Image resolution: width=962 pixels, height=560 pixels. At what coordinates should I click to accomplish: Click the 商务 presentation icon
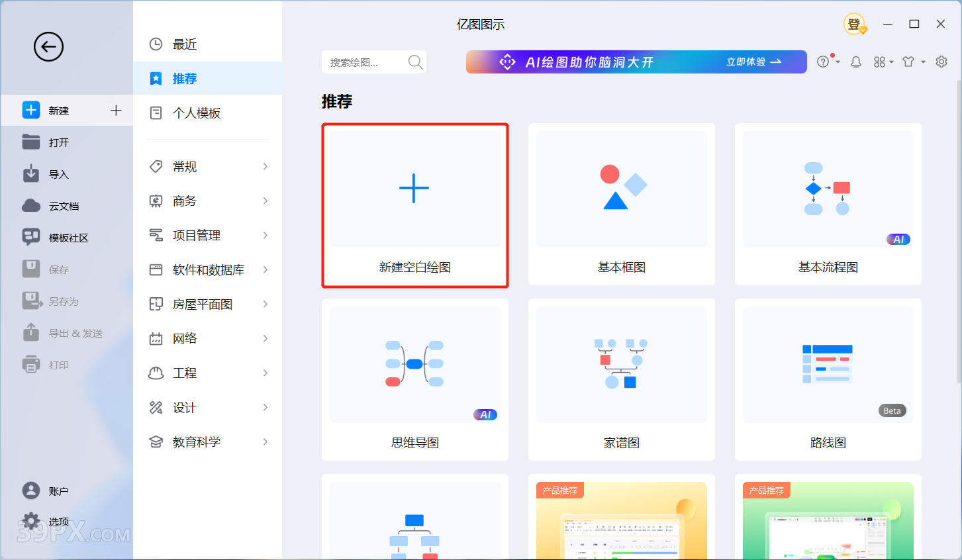click(x=156, y=201)
